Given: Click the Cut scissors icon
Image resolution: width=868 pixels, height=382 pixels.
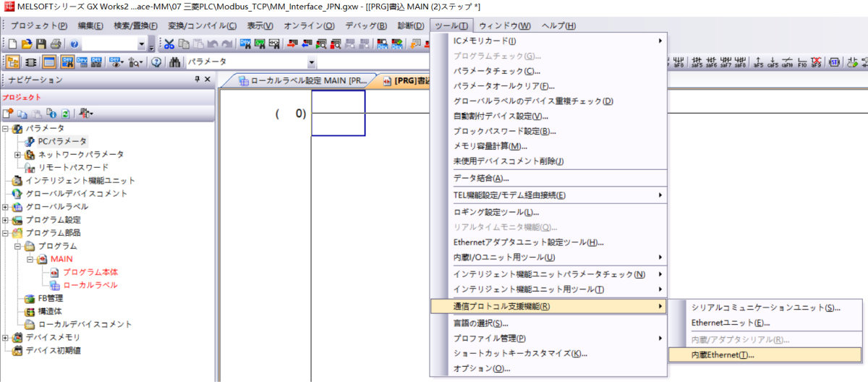Looking at the screenshot, I should (169, 44).
